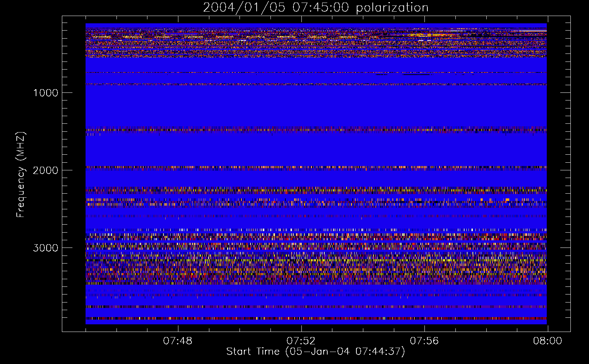Click the 08:00 time tick label
This screenshot has width=589, height=364.
(548, 341)
